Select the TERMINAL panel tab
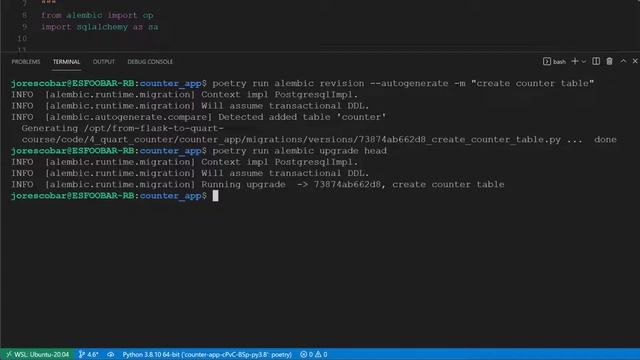The width and height of the screenshot is (640, 360). [x=66, y=62]
